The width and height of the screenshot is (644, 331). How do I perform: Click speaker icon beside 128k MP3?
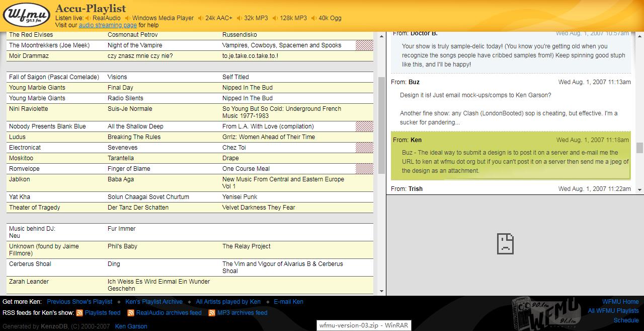(x=275, y=18)
